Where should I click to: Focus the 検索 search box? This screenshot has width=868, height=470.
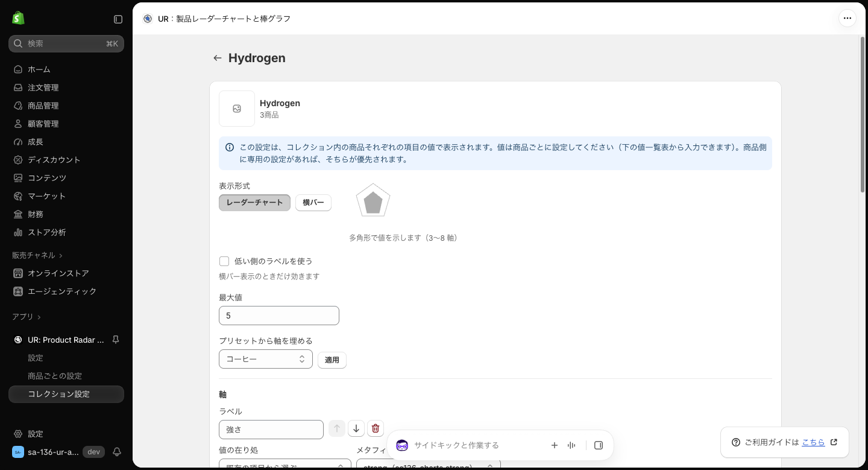[x=66, y=43]
